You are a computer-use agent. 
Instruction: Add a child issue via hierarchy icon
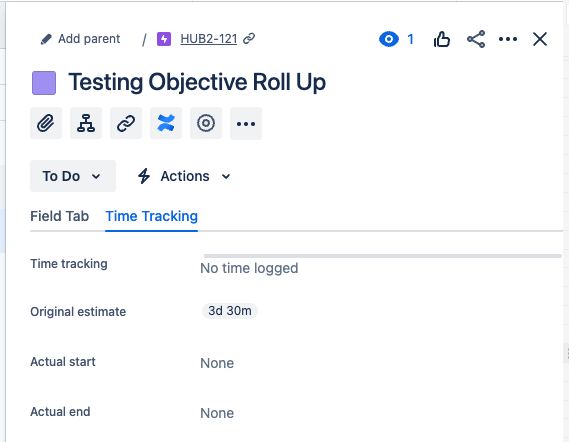coord(86,123)
